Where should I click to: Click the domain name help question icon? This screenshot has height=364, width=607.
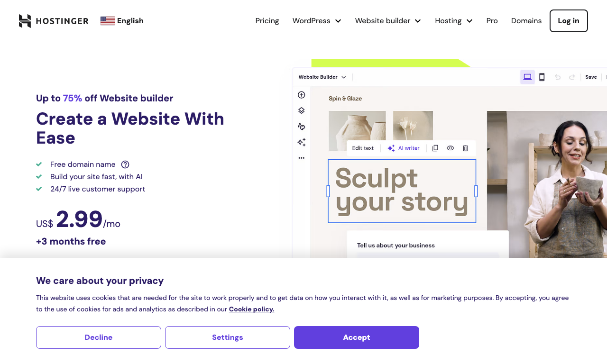point(125,164)
